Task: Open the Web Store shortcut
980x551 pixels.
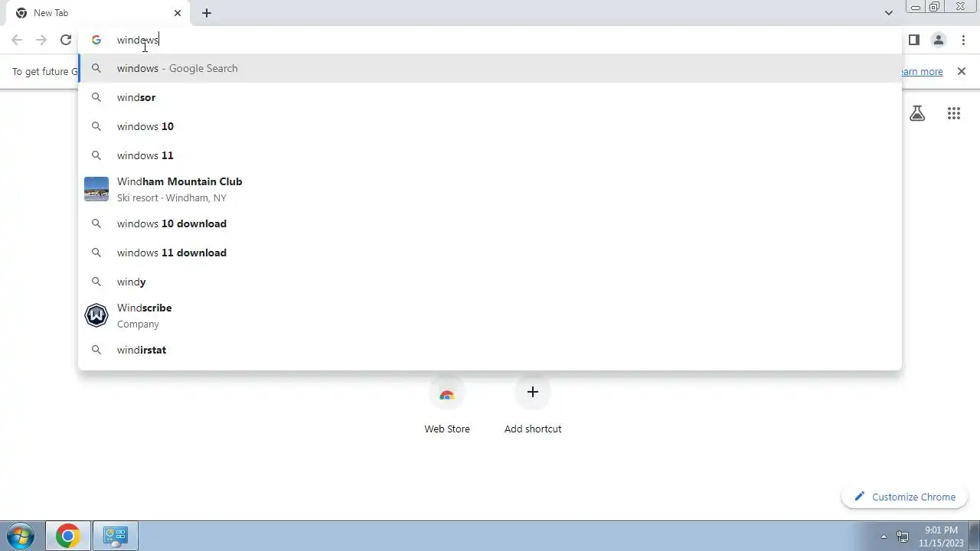Action: [x=447, y=406]
